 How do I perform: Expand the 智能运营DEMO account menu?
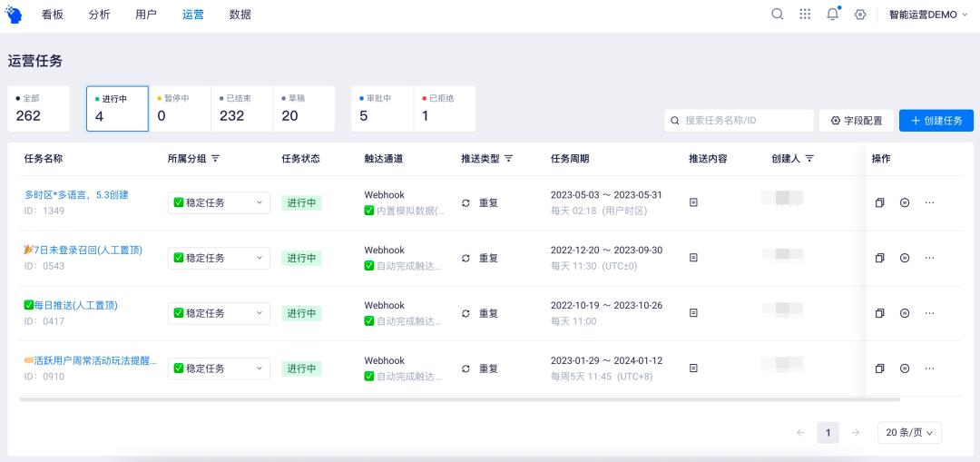pos(928,15)
